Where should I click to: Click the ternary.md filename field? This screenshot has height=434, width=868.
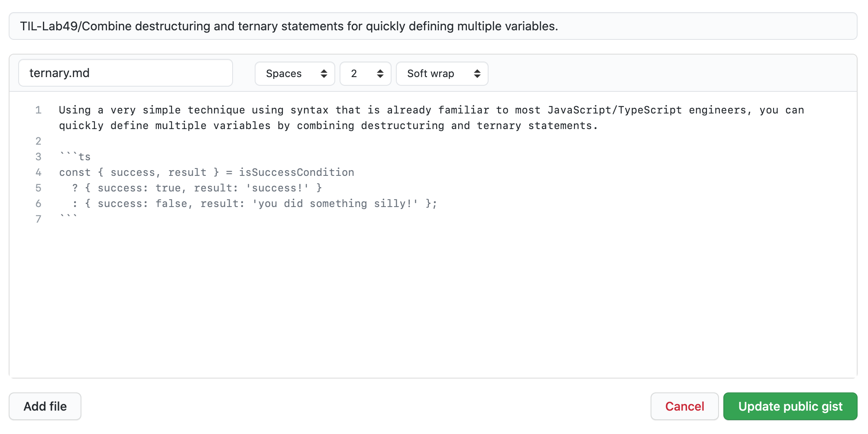(125, 73)
